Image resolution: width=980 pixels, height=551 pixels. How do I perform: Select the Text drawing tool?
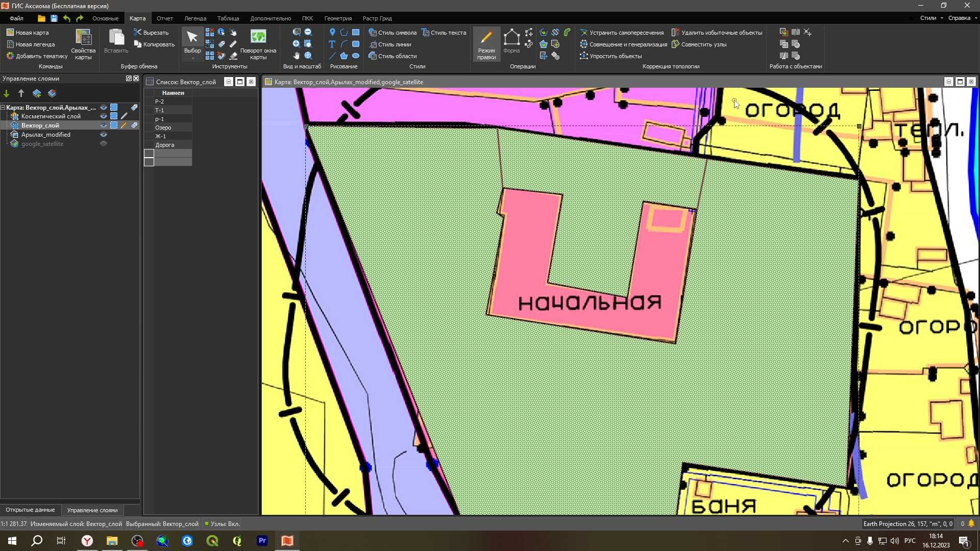(332, 44)
